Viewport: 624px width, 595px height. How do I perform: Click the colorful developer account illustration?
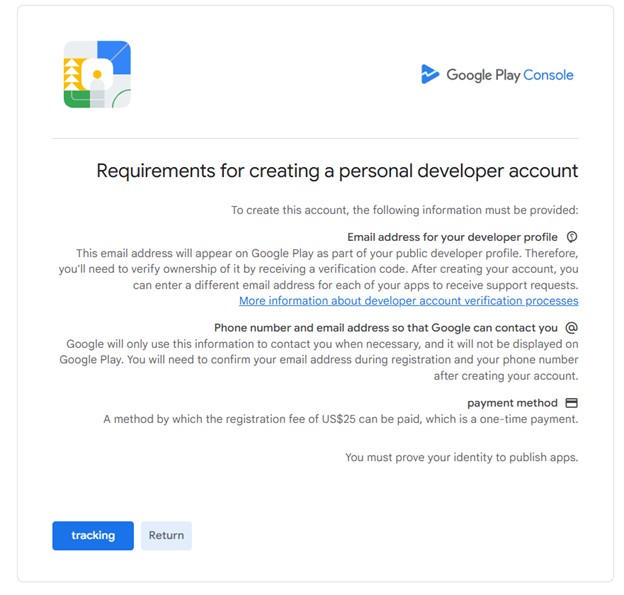coord(97,74)
